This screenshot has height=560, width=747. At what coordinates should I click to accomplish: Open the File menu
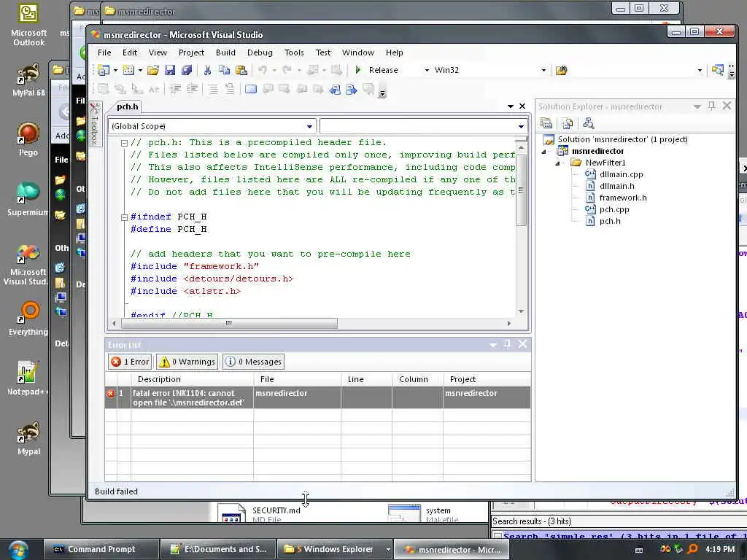[x=104, y=52]
